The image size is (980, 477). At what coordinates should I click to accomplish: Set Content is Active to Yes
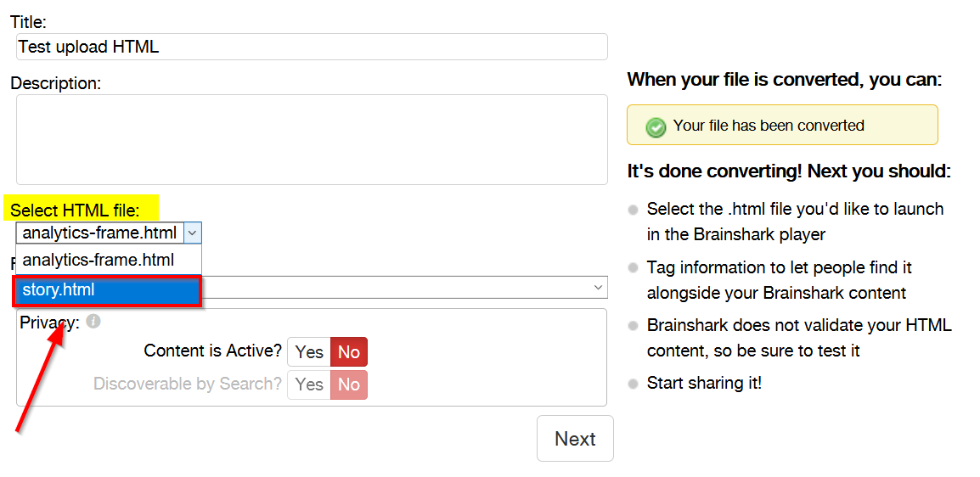tap(309, 352)
